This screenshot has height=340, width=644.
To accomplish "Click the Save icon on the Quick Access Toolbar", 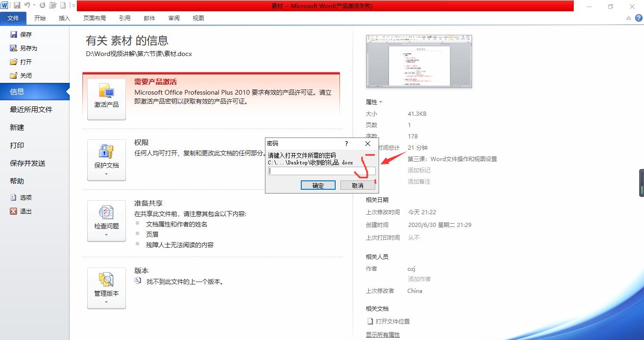I will 17,5.
